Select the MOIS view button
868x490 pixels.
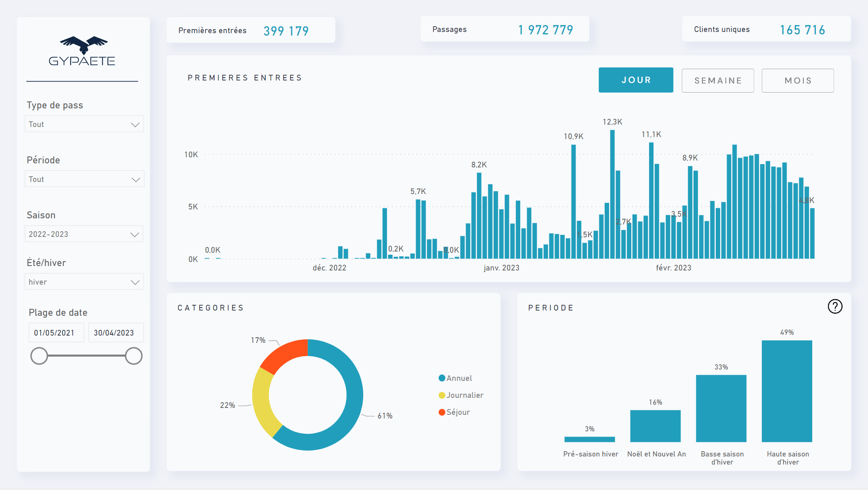[798, 80]
